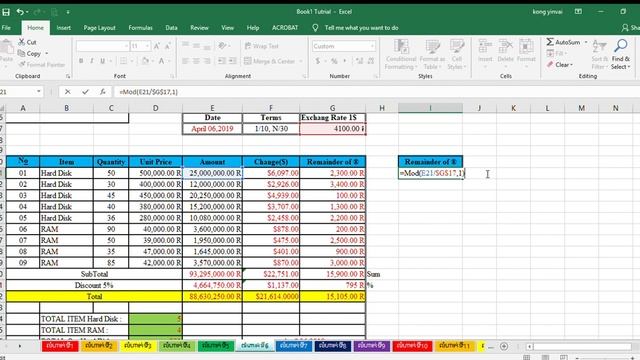Toggle Underline formatting
640x360 pixels.
pyautogui.click(x=102, y=61)
